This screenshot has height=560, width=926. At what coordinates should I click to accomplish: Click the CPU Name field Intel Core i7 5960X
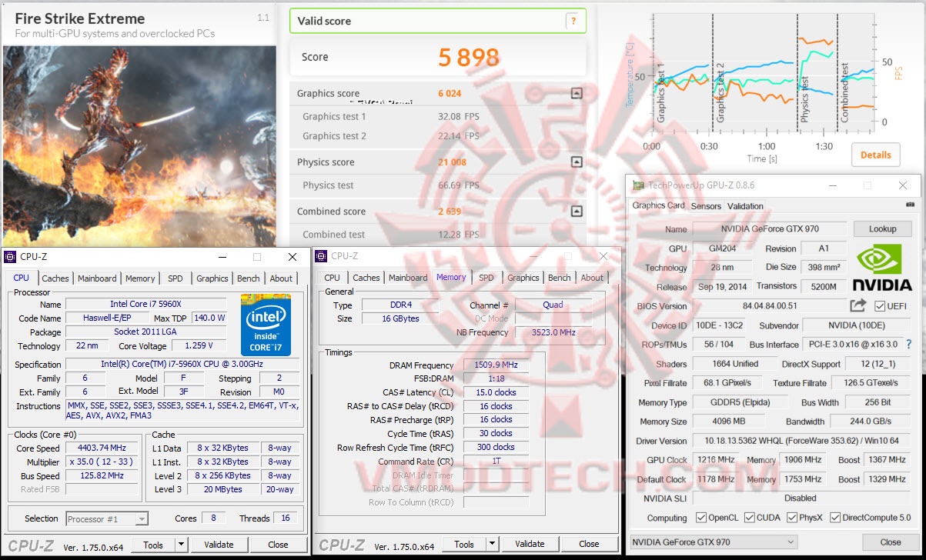point(145,304)
